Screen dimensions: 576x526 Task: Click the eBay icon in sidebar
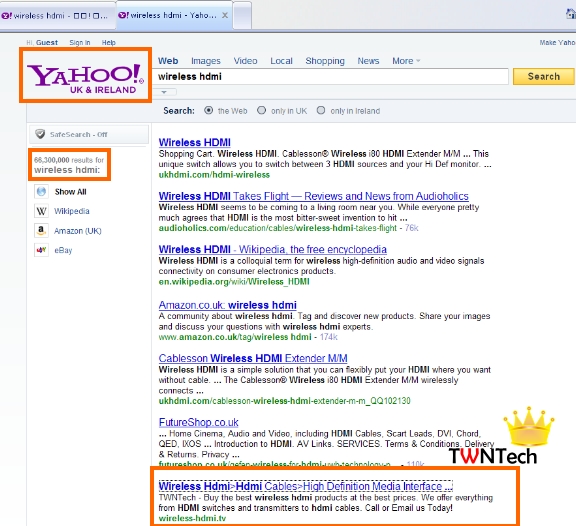tap(42, 250)
